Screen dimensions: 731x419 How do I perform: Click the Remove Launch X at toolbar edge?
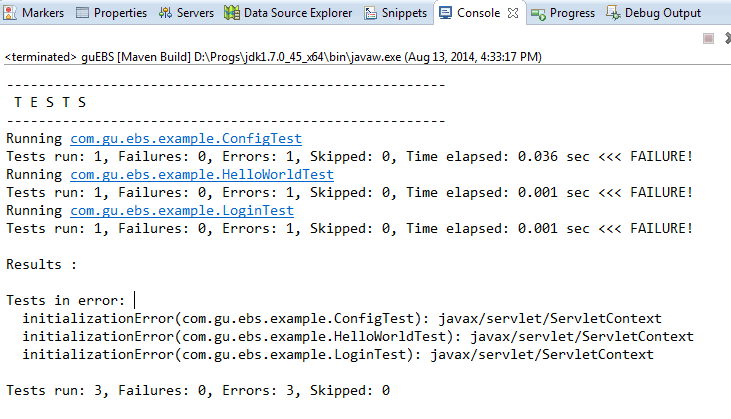727,38
